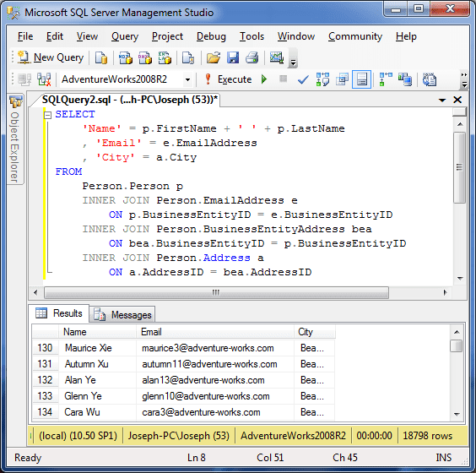476x473 pixels.
Task: Click the Print icon
Action: click(x=252, y=57)
